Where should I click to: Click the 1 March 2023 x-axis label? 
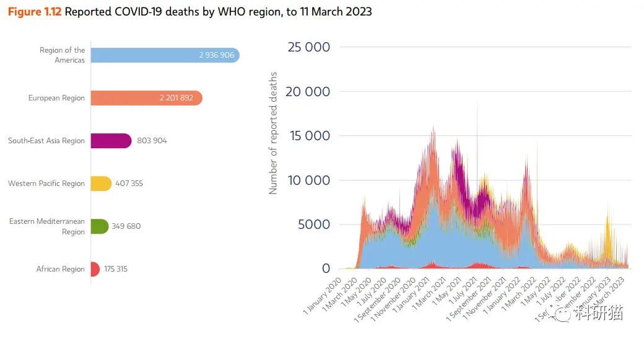(x=608, y=293)
